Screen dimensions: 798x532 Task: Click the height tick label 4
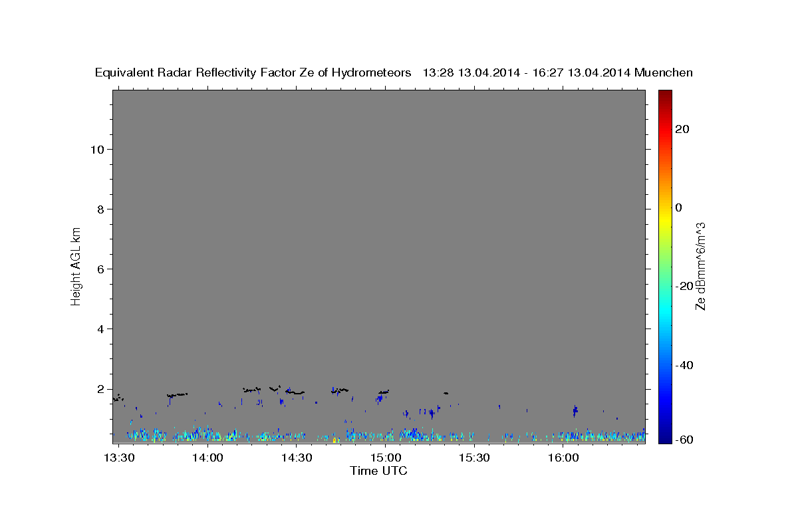click(100, 329)
